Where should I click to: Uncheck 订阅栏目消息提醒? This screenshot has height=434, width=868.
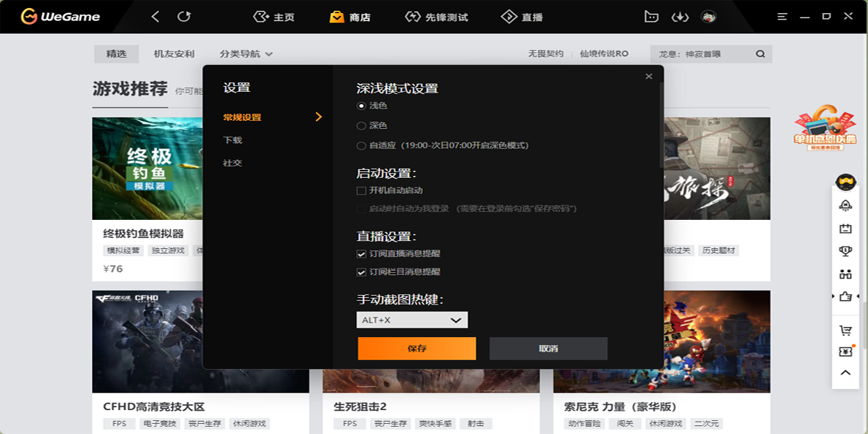pos(361,272)
